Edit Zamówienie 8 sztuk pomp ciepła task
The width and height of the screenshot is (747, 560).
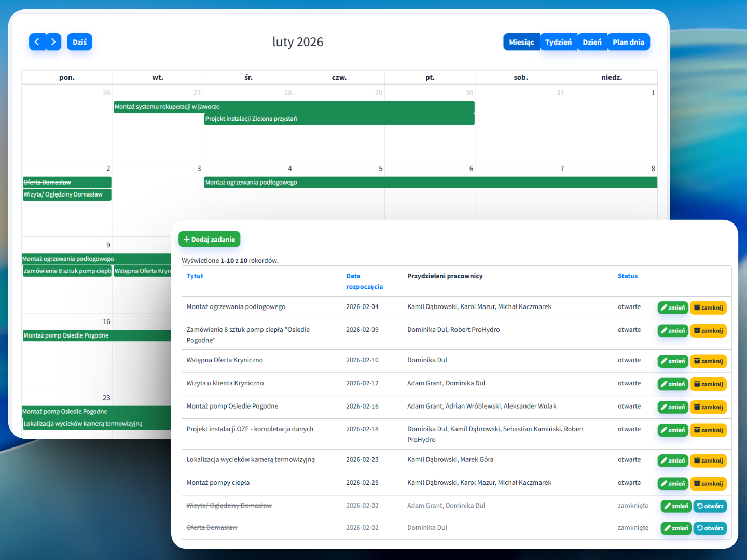point(673,330)
